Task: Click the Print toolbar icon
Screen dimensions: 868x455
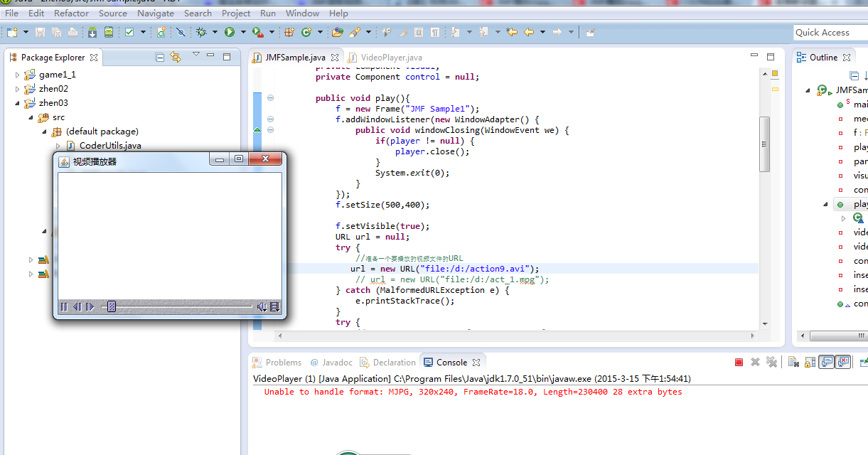Action: (73, 32)
